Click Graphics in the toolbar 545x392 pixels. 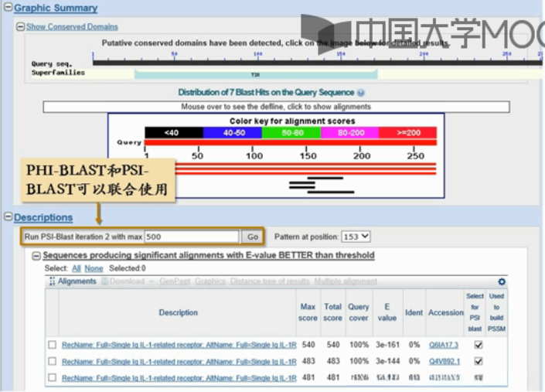[210, 281]
